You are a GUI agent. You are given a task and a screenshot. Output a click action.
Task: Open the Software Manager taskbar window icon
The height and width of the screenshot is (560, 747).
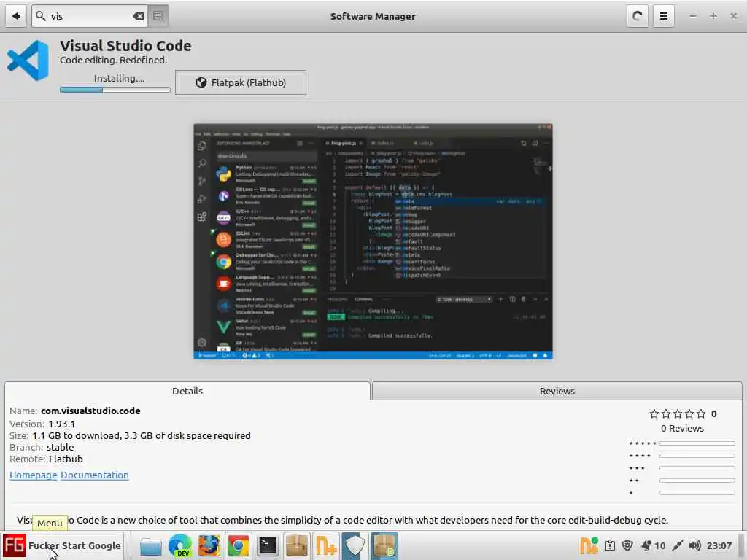384,545
